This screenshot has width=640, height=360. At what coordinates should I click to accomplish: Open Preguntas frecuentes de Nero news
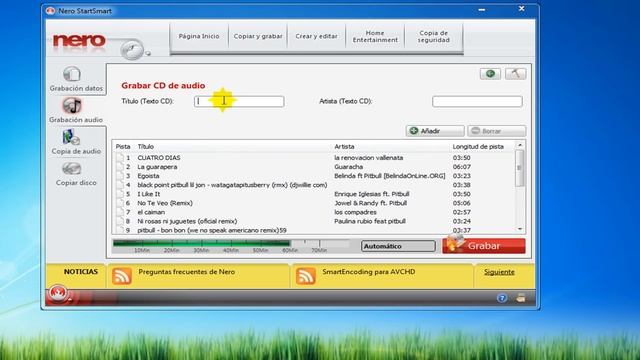coord(187,272)
